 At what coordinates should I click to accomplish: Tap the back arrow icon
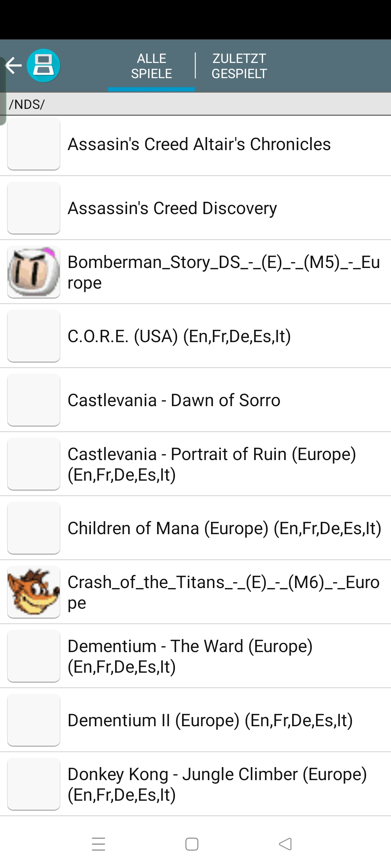14,65
